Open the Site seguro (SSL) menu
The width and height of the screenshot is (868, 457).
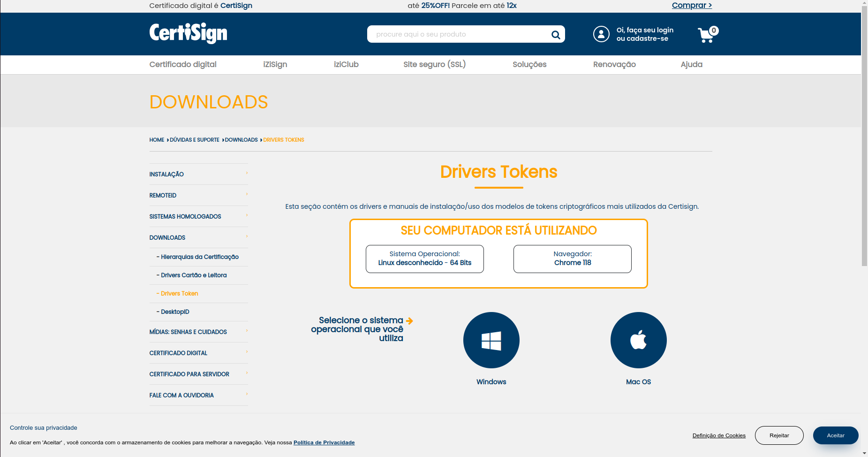[x=435, y=64]
